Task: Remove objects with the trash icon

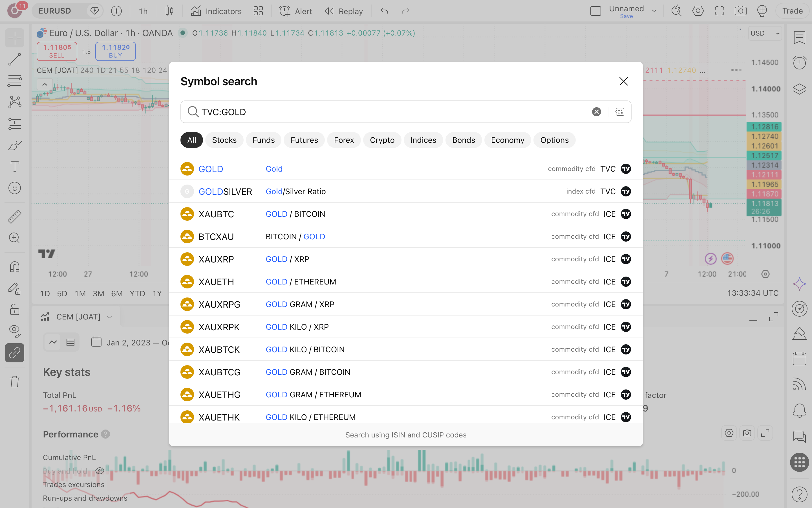Action: [14, 382]
